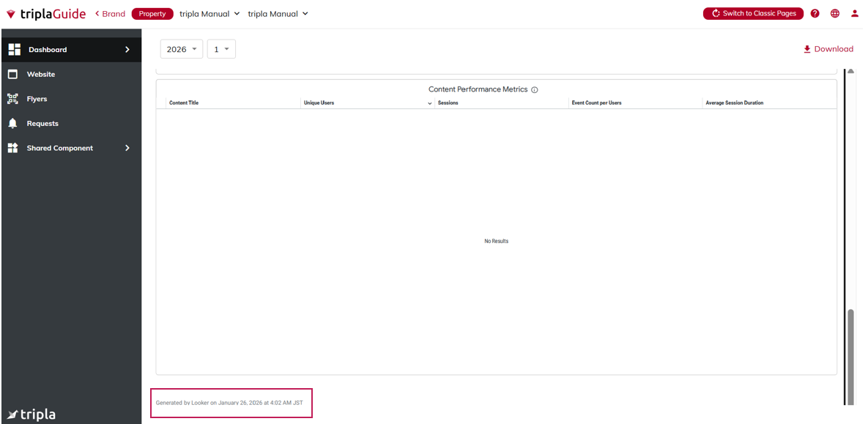Click the Requests bell icon
This screenshot has width=868, height=424.
point(12,123)
